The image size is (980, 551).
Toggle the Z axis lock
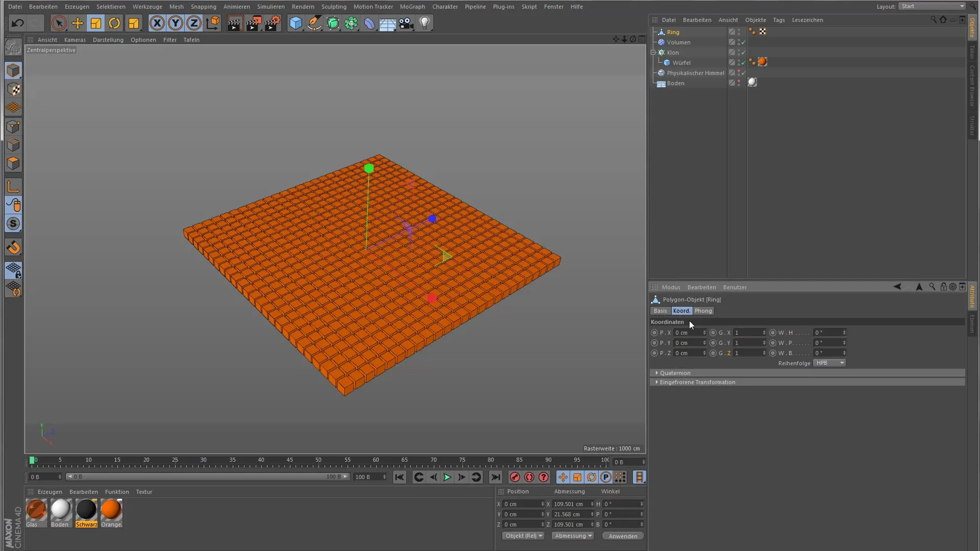click(194, 23)
